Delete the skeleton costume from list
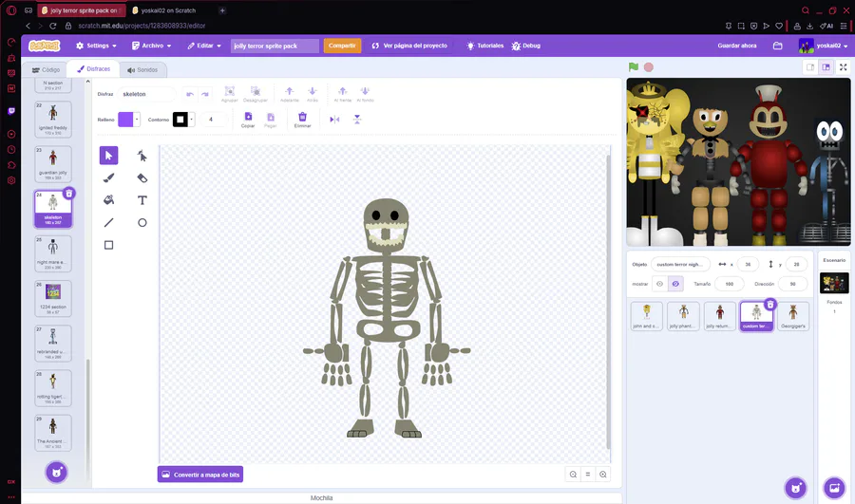This screenshot has width=855, height=504. pos(68,194)
